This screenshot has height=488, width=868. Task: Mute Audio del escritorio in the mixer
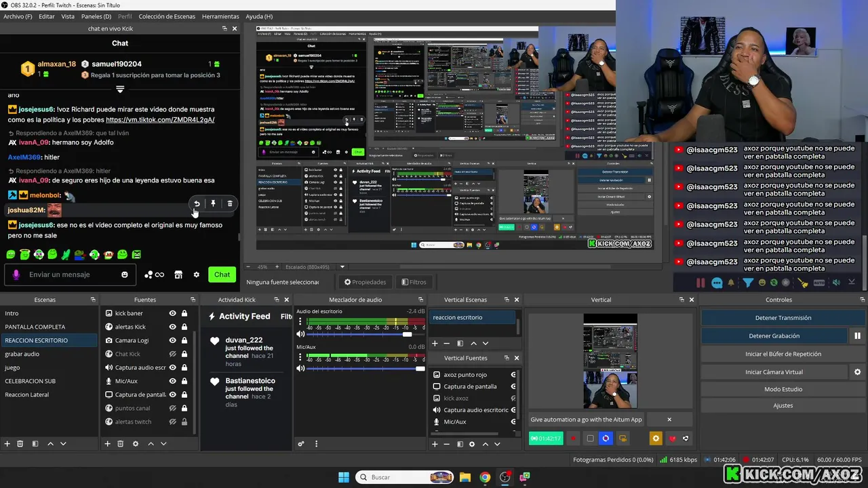[300, 334]
